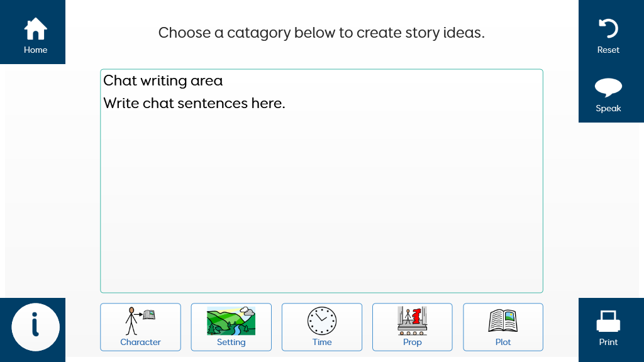
Task: Click the Plot category label
Action: tap(503, 342)
